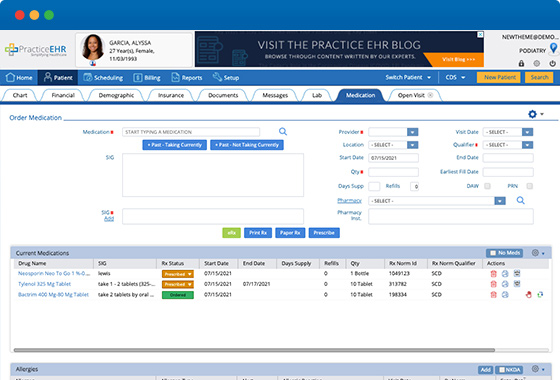The width and height of the screenshot is (560, 380).
Task: Click the blue round action icon for Neosporin row
Action: point(505,274)
